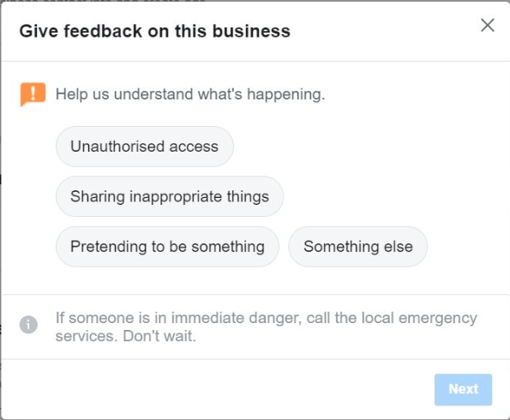Click the grey info circle icon
Image resolution: width=510 pixels, height=420 pixels.
pos(28,324)
